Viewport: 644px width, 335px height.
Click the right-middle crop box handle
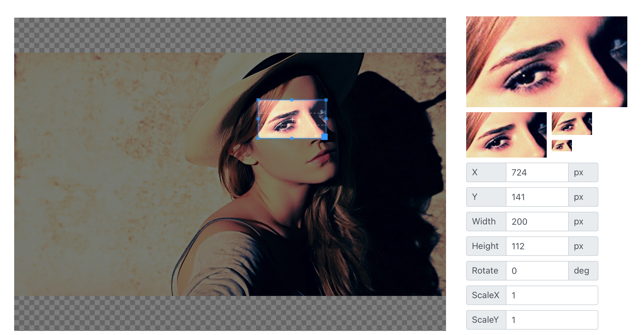click(x=326, y=119)
